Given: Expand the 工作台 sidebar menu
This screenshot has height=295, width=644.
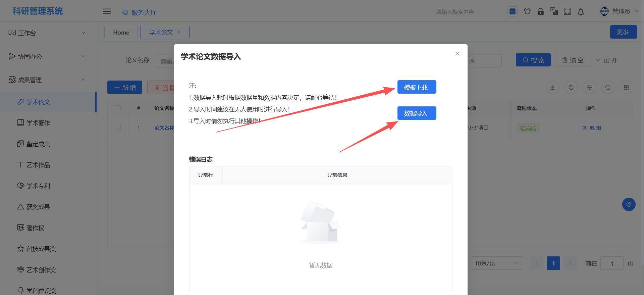Looking at the screenshot, I should [47, 33].
